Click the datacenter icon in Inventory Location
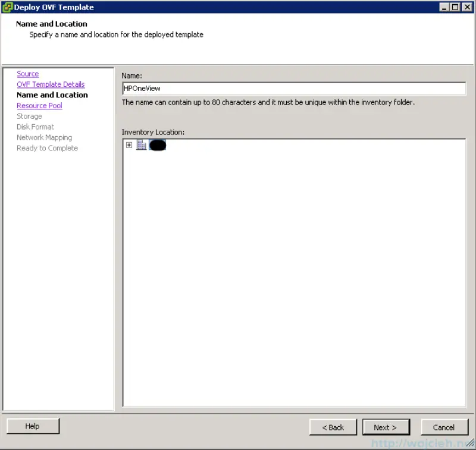 [x=141, y=144]
